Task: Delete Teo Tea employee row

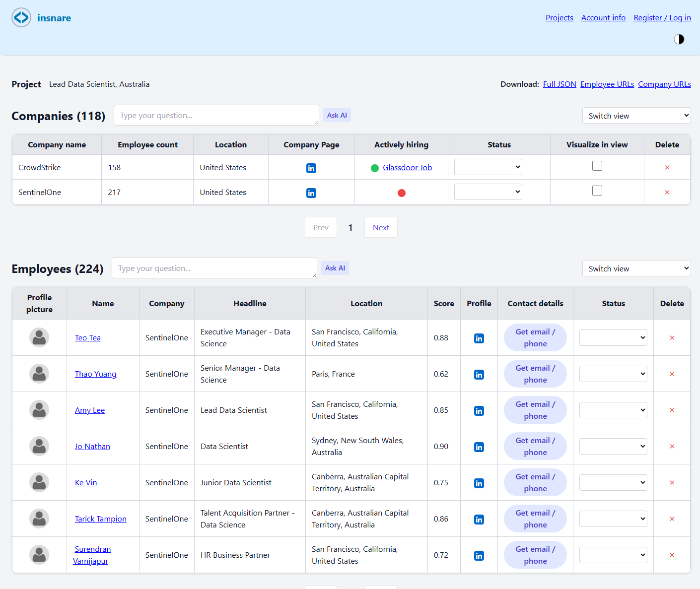Action: tap(672, 338)
